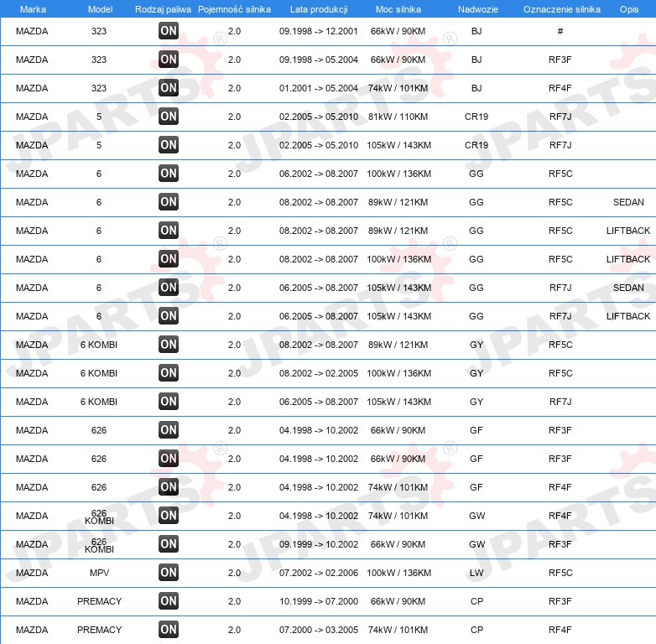Click the Nadwozie column header
The height and width of the screenshot is (644, 656).
point(478,9)
